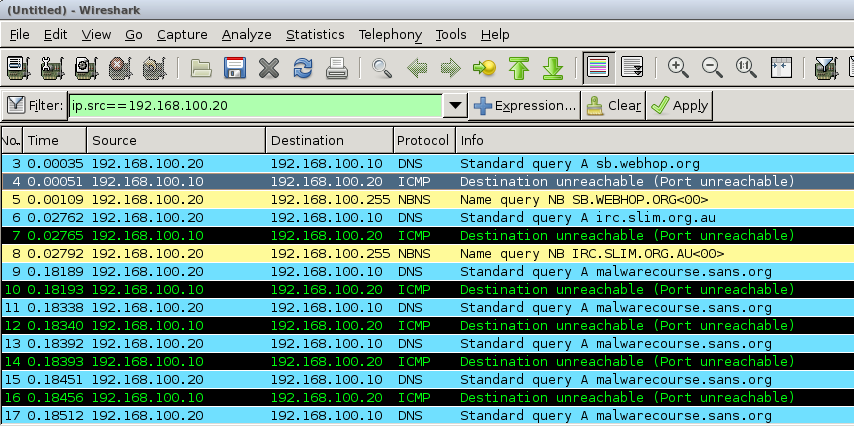854x426 pixels.
Task: Select packet 14 ICMP row
Action: tap(428, 361)
